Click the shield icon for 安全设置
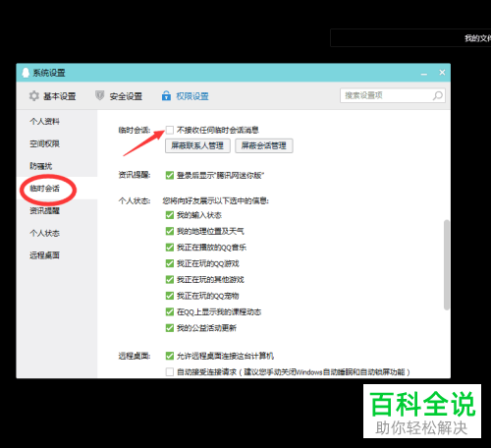Image resolution: width=491 pixels, height=448 pixels. pyautogui.click(x=99, y=95)
